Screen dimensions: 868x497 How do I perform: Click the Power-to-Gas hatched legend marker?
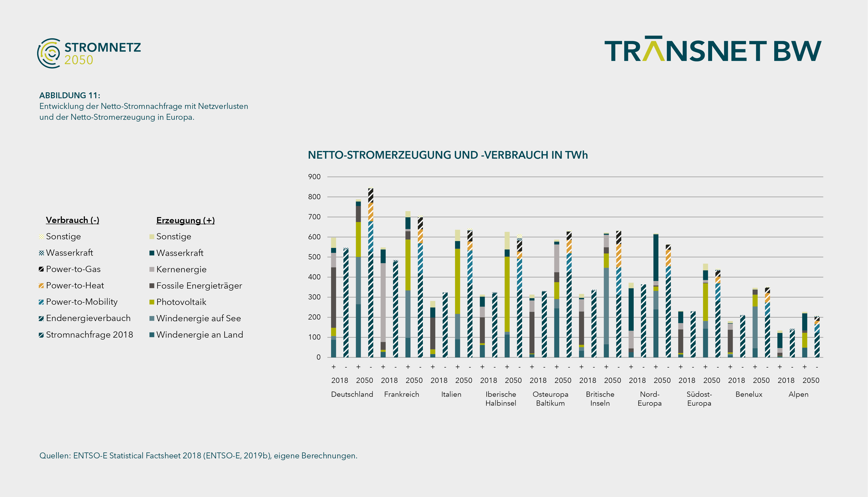[41, 269]
